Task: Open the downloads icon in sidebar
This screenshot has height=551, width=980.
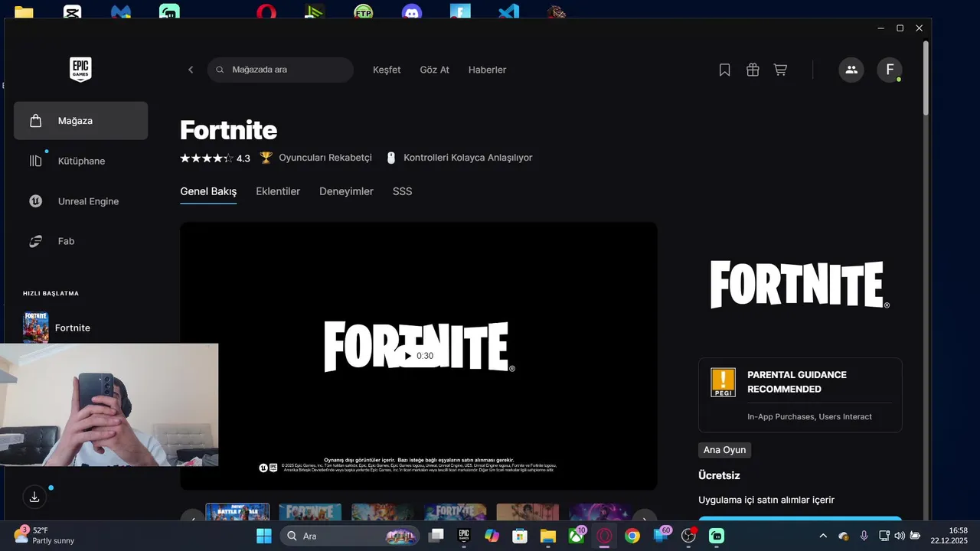Action: 34,497
